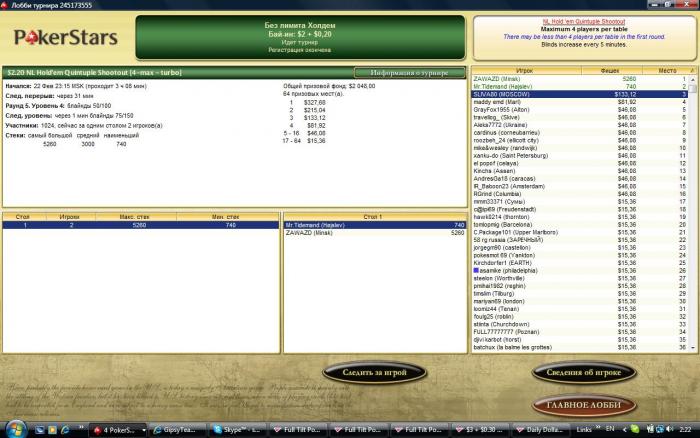Switch to the GipsyTea taskbar window
The width and height of the screenshot is (700, 438).
(x=179, y=430)
